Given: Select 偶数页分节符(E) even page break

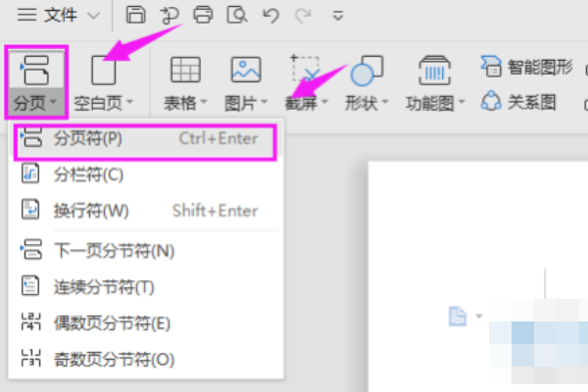Looking at the screenshot, I should pos(145,323).
